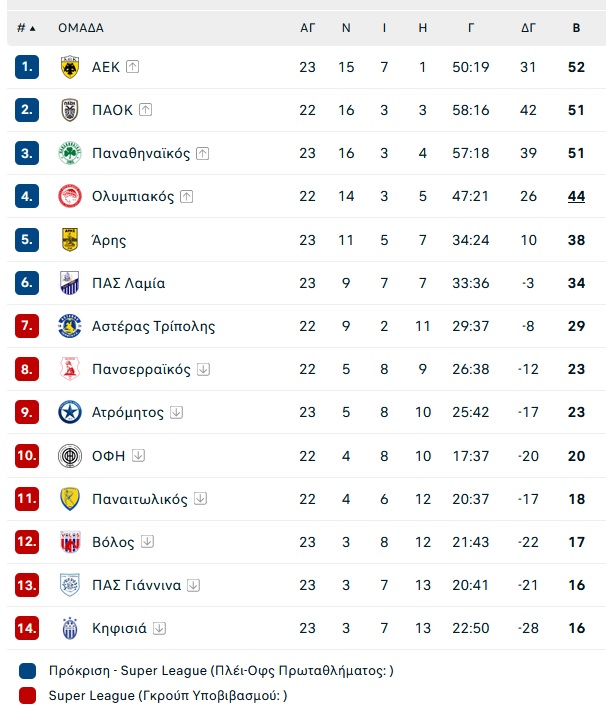
Task: Click the ΑΓ matches played header
Action: (307, 28)
